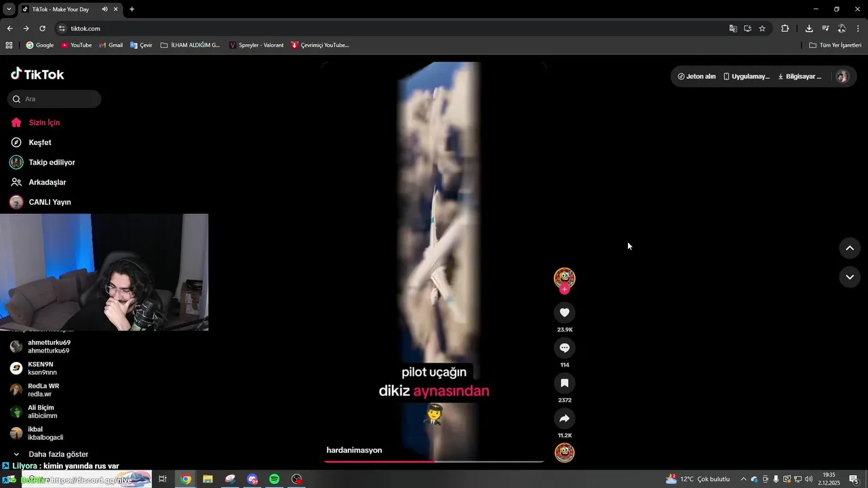
Task: View site information icon in address bar
Action: (62, 28)
